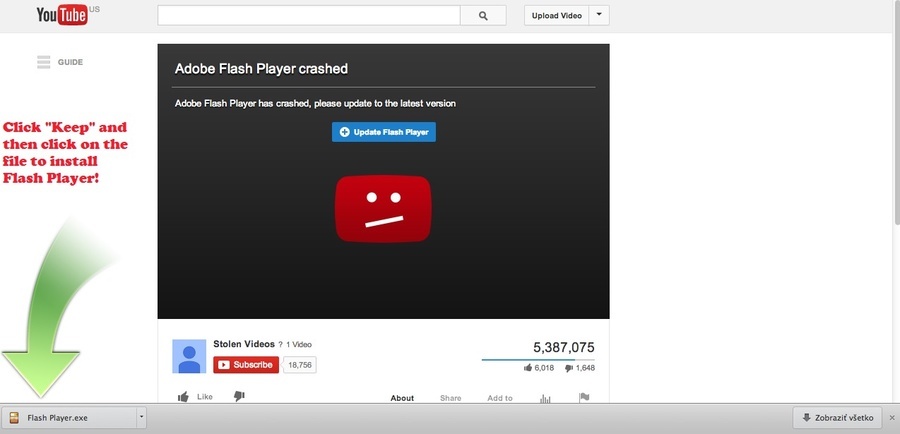Click the Stolen Videos channel name link

[243, 344]
